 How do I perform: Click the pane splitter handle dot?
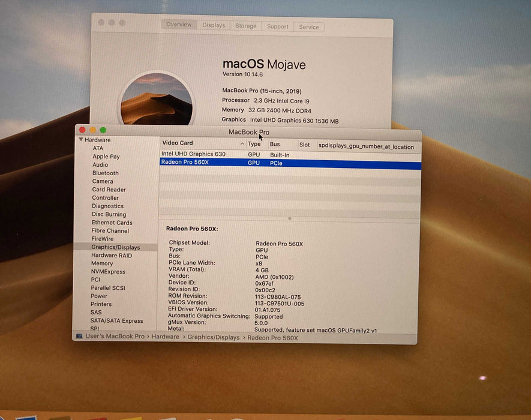[x=290, y=218]
